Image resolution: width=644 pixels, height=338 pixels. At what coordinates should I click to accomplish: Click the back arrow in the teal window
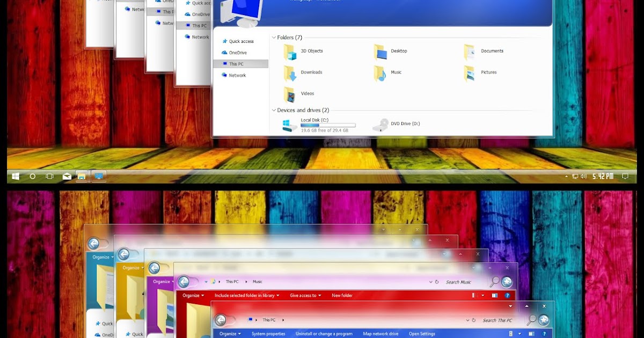93,244
